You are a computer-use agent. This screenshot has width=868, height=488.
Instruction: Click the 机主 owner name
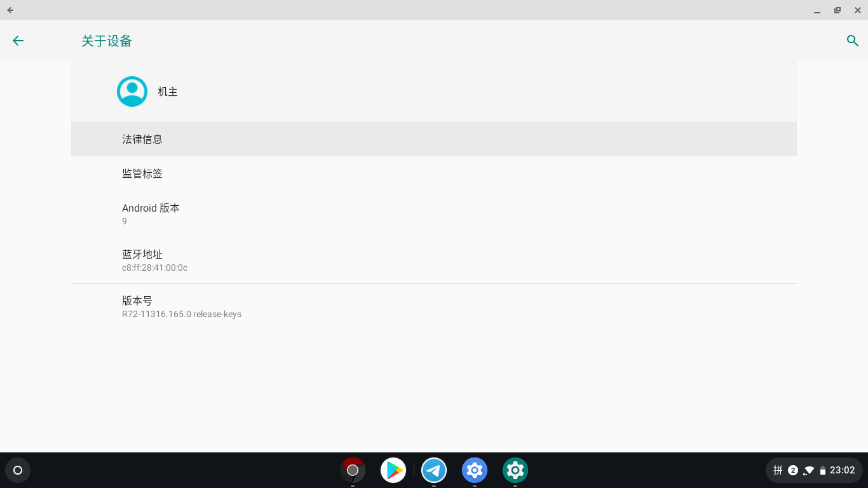168,91
